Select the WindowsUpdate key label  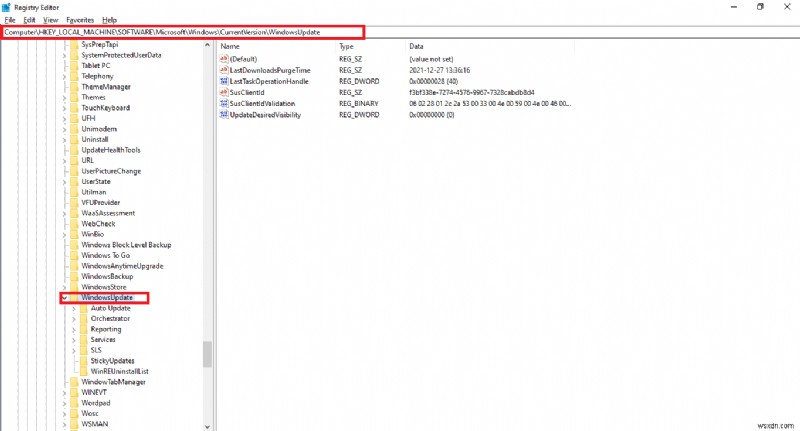(107, 297)
